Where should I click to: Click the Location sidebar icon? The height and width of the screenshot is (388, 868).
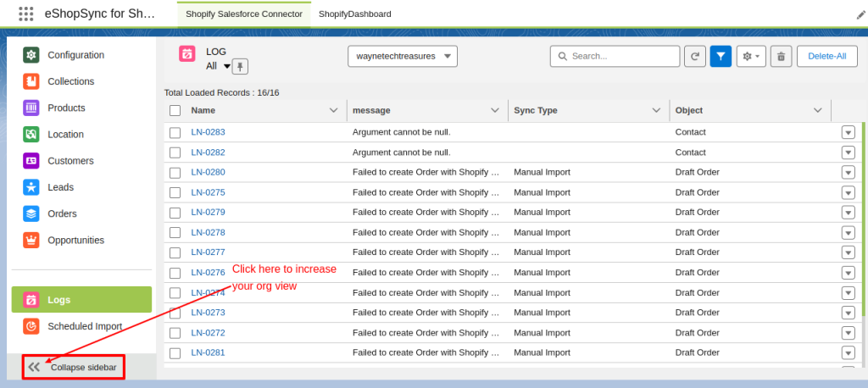tap(31, 135)
